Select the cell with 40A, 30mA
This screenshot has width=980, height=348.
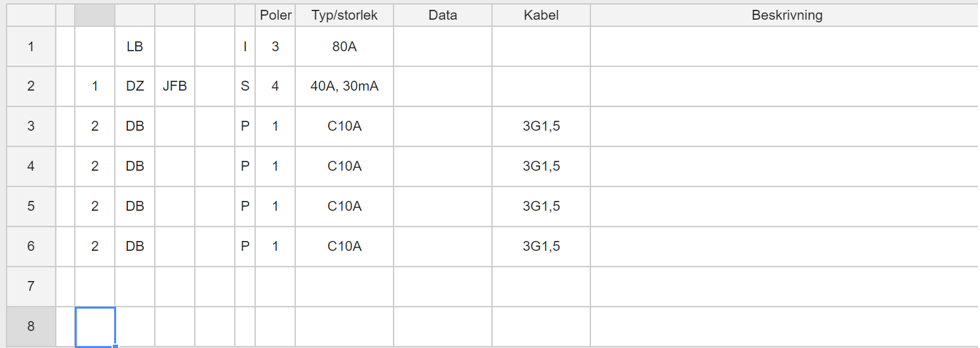pyautogui.click(x=344, y=86)
